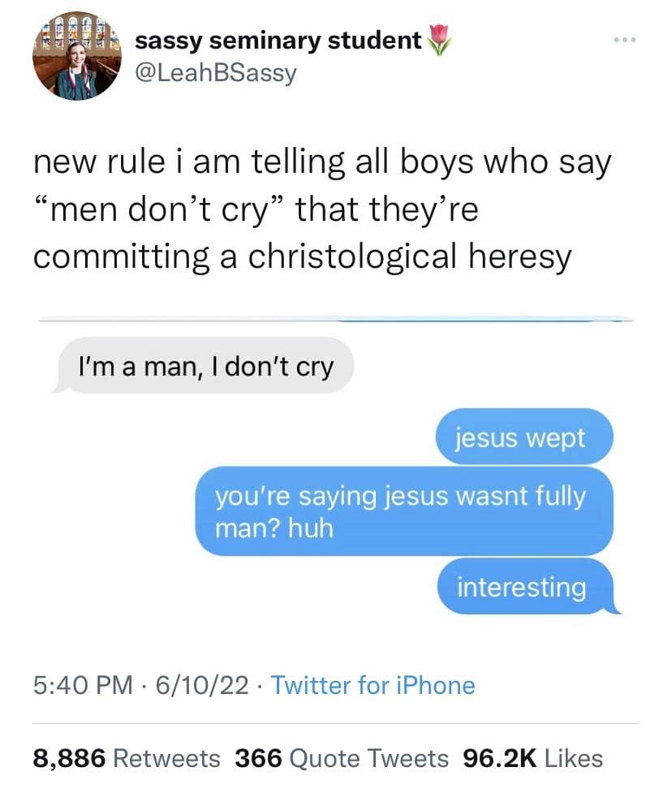Click the 5:40 PM timestamp
Image resolution: width=672 pixels, height=793 pixels.
pos(82,685)
